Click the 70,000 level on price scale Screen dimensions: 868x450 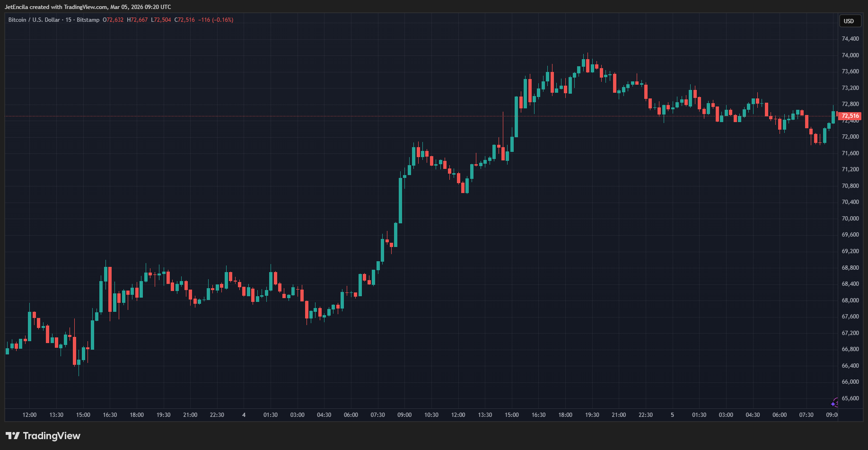[x=850, y=219]
